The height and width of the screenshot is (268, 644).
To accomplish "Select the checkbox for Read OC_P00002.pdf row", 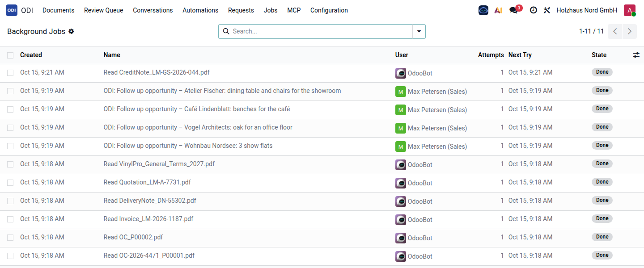I will (10, 238).
